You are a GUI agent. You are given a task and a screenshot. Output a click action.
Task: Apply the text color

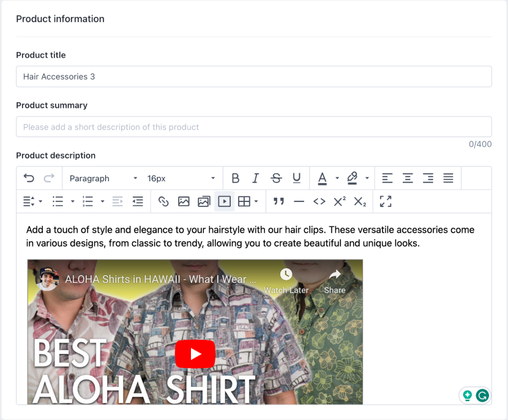322,178
